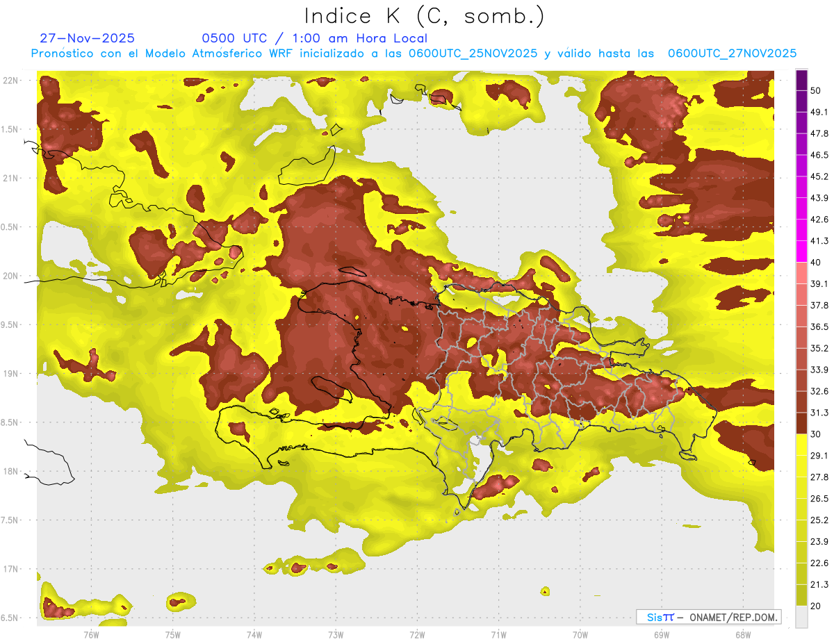Click the "74W" longitude label
The image size is (834, 644).
[254, 634]
